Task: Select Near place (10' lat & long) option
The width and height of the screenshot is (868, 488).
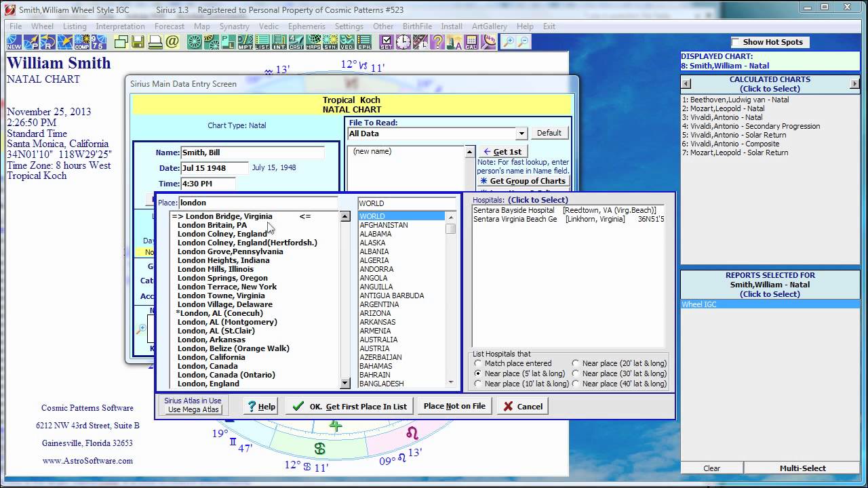Action: click(x=478, y=384)
